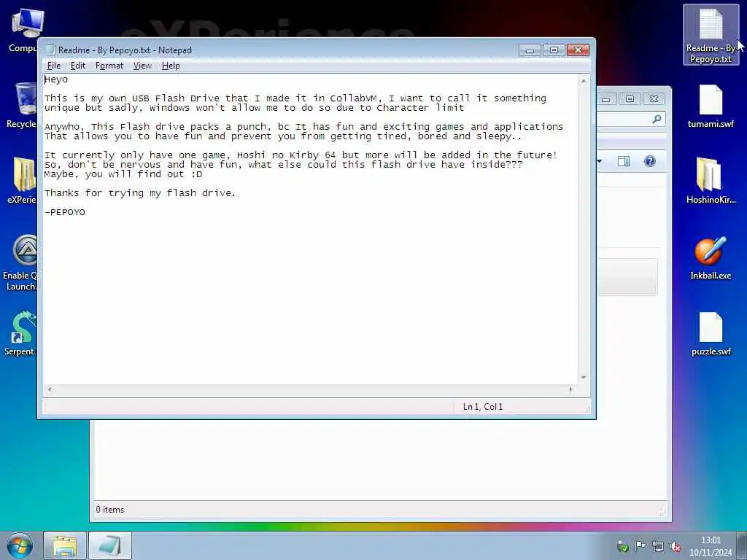Open the Help menu in Notepad

(x=171, y=66)
